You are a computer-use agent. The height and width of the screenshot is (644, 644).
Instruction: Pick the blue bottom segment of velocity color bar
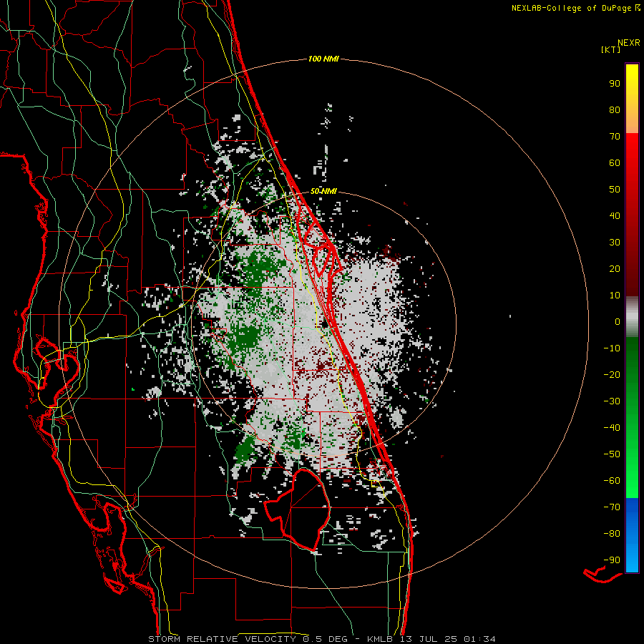(632, 535)
